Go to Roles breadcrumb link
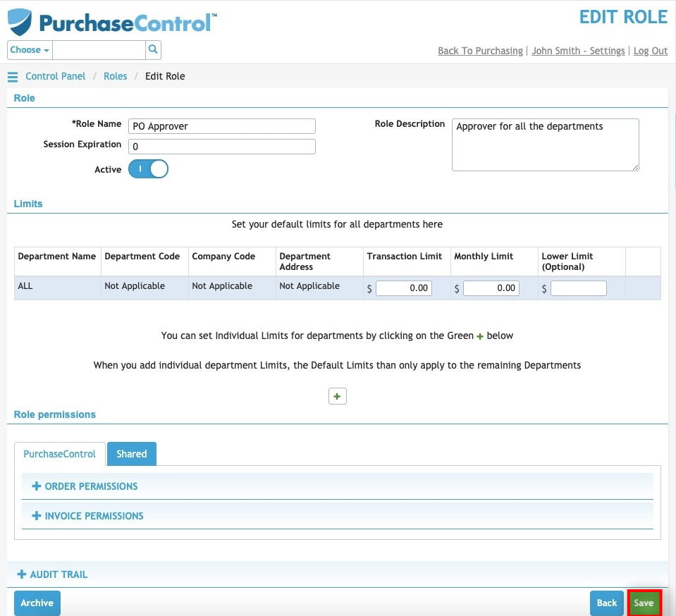The image size is (676, 616). point(115,76)
